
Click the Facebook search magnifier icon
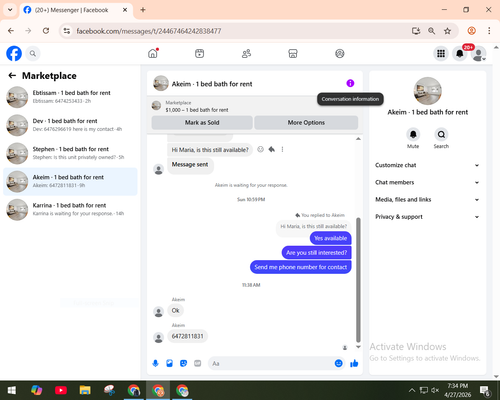click(33, 53)
